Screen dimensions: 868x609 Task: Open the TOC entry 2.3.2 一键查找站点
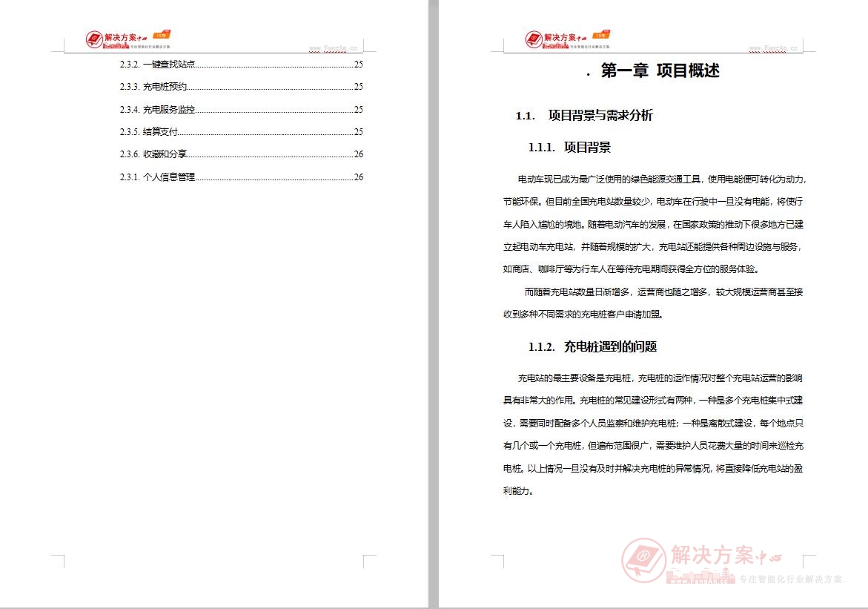242,65
